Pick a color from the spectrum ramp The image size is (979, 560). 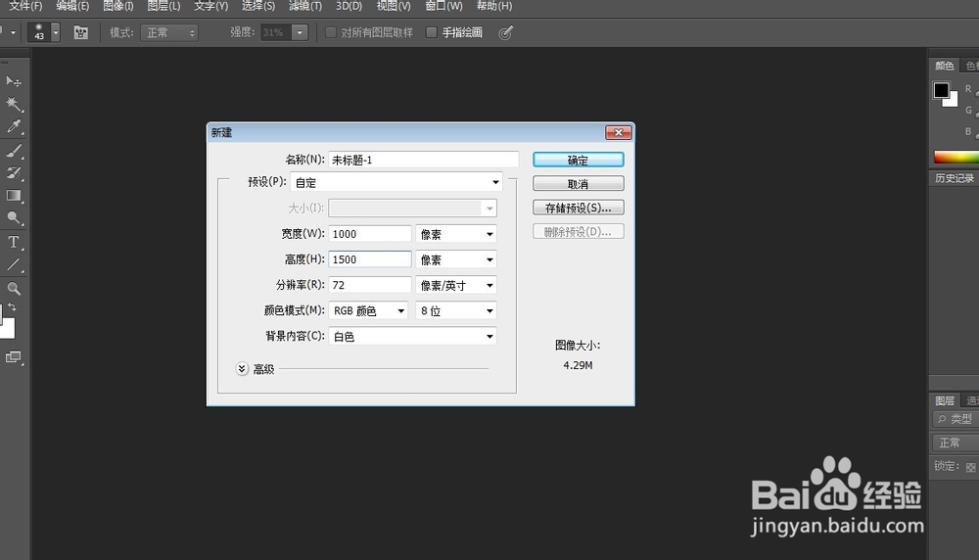tap(956, 157)
